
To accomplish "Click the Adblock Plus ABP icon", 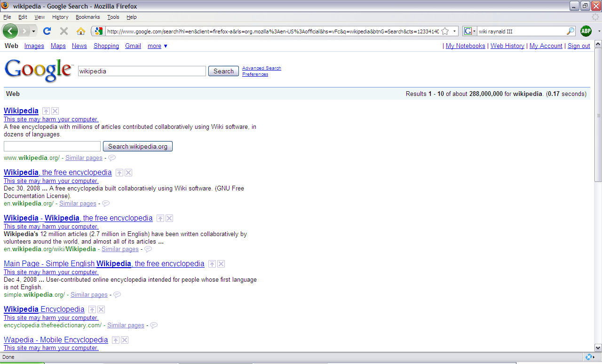I will 586,31.
